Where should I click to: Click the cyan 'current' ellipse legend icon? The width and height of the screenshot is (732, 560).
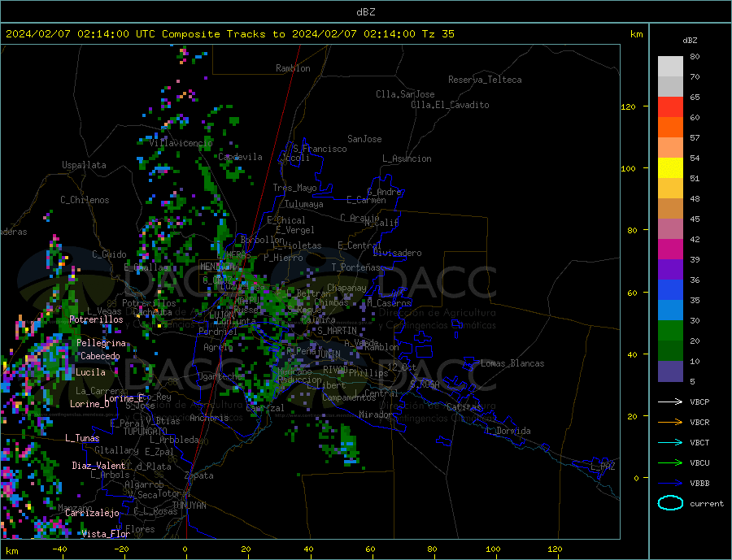point(670,503)
